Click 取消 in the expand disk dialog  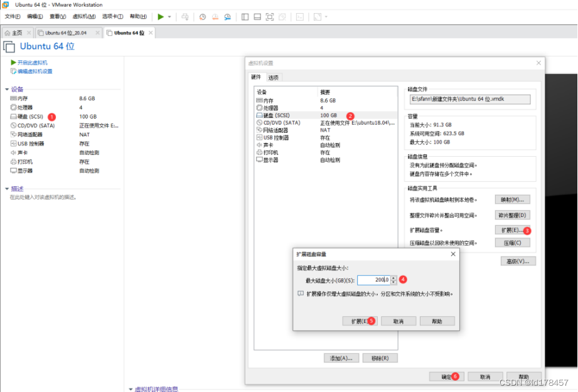pyautogui.click(x=399, y=321)
